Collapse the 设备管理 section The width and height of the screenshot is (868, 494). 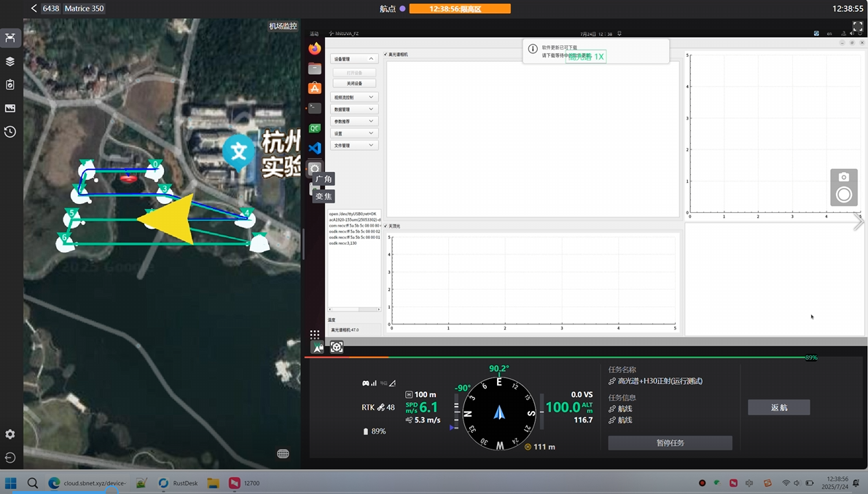(x=353, y=59)
